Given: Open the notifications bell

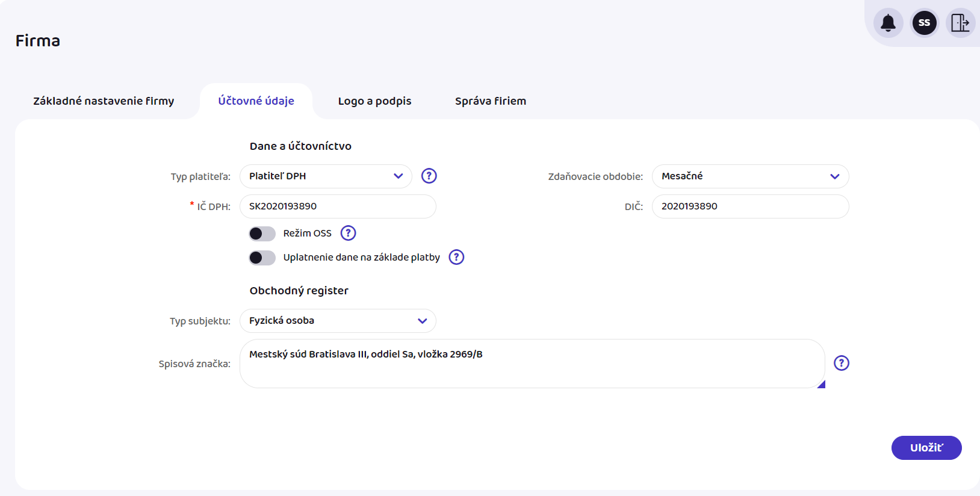Looking at the screenshot, I should point(888,23).
